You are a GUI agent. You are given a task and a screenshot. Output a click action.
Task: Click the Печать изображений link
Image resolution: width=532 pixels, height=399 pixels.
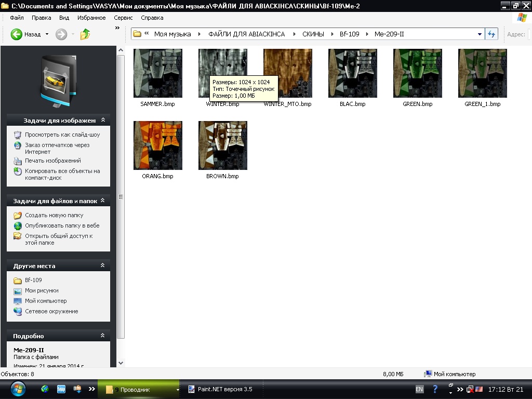(x=53, y=161)
